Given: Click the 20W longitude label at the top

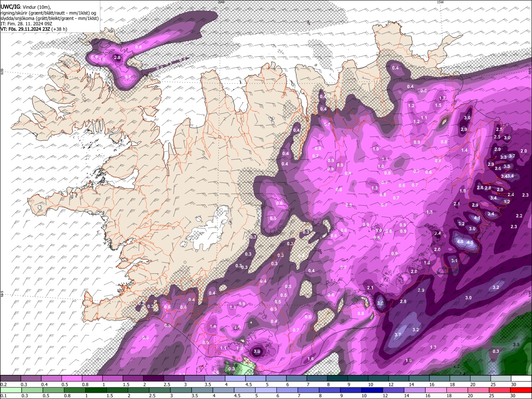Looking at the screenshot, I should [x=221, y=2].
